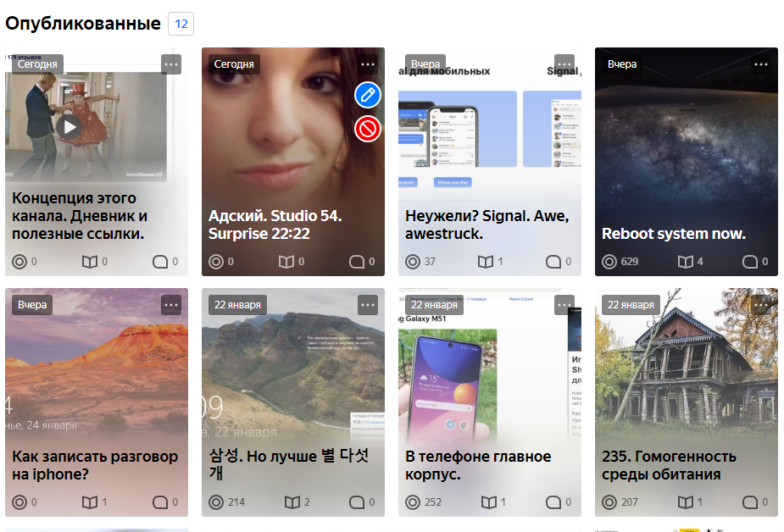Click the 'Вчера' label on the 'Неужели? Signal' card
Viewport: 784px width, 532px height.
tap(425, 64)
